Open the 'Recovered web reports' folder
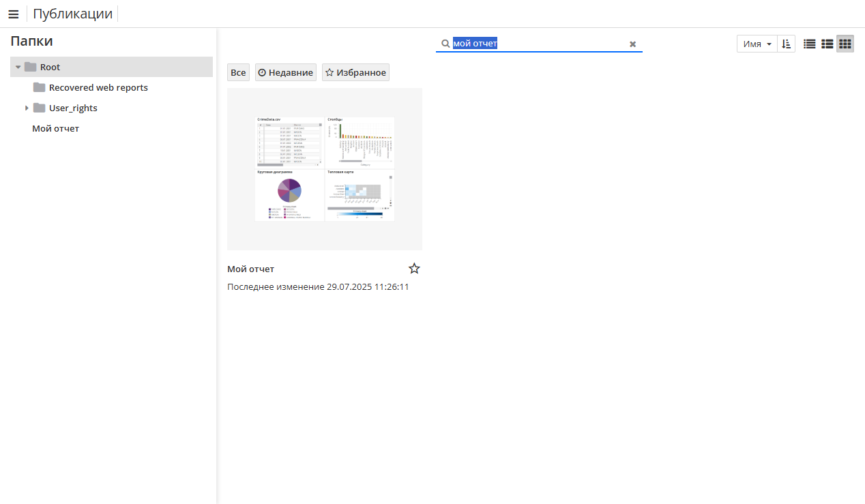Screen dimensions: 865x504 (x=98, y=87)
